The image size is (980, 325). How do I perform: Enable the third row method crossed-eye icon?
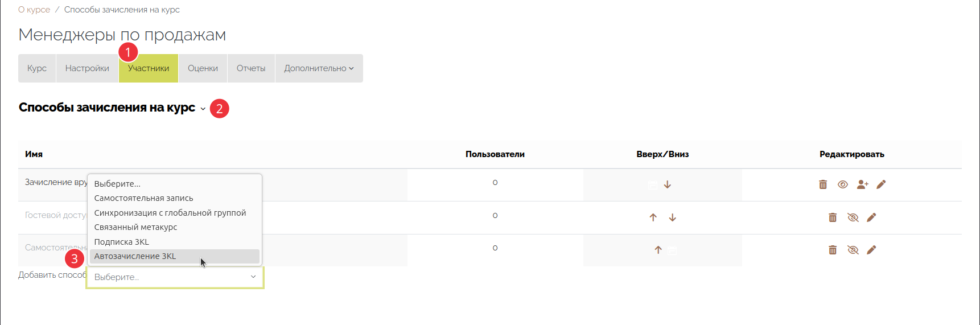tap(853, 250)
